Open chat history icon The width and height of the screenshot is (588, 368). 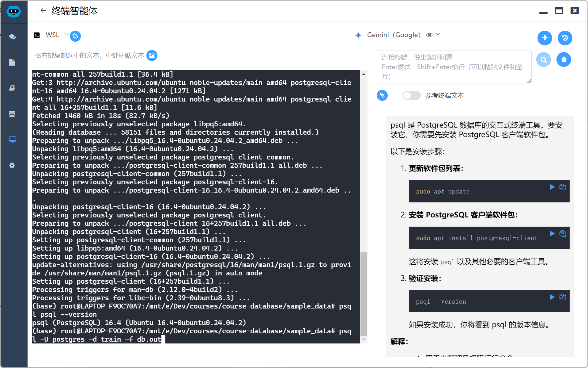coord(565,38)
